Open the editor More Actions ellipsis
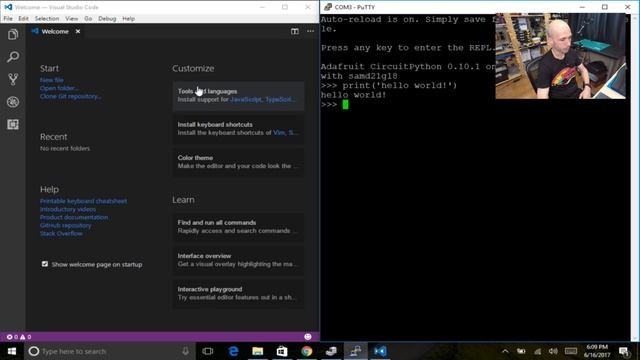Viewport: 640px width, 360px height. coord(311,31)
